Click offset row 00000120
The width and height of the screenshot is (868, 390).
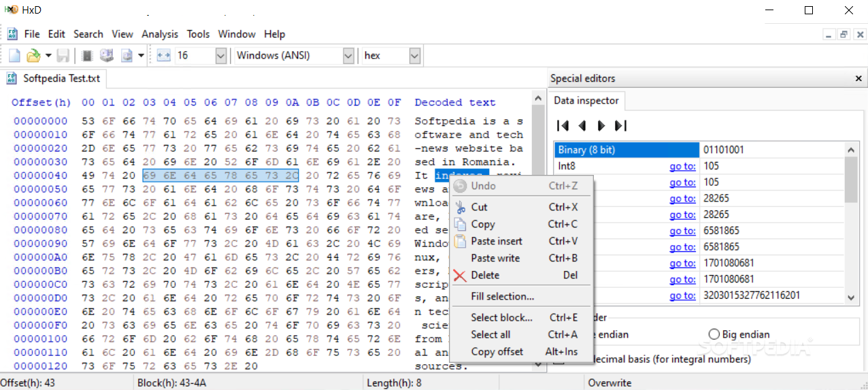click(x=41, y=365)
